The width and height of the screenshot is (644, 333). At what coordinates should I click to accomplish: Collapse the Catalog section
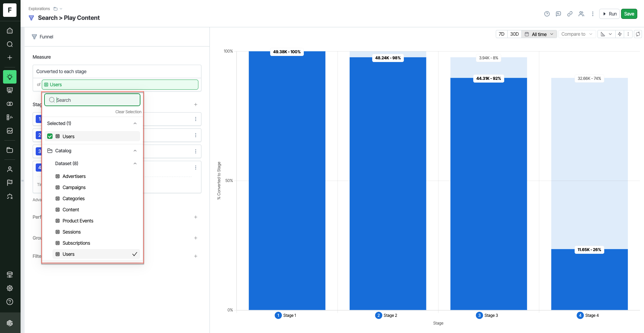[135, 151]
